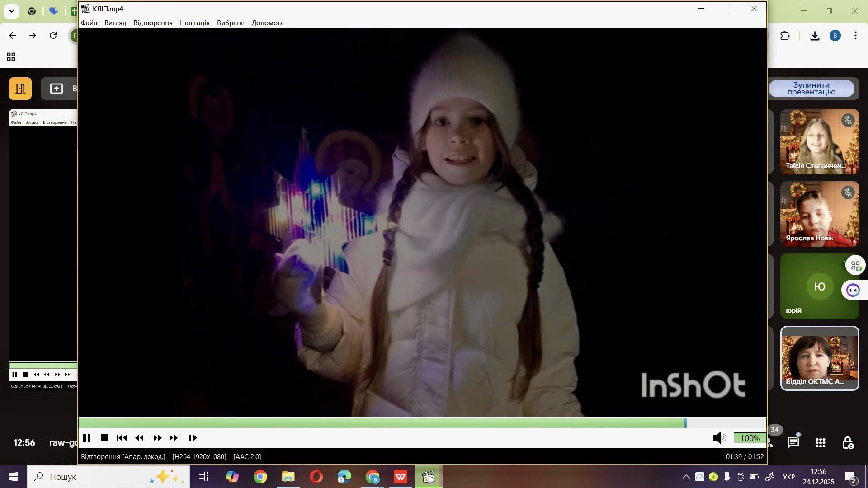Image resolution: width=868 pixels, height=488 pixels.
Task: Click the rewind (decrease speed) button
Action: tap(139, 438)
